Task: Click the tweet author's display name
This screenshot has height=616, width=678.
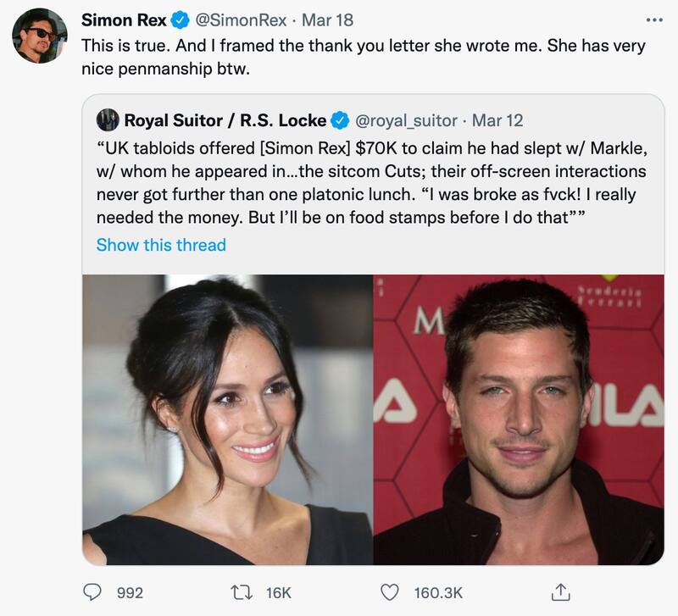Action: [x=123, y=19]
